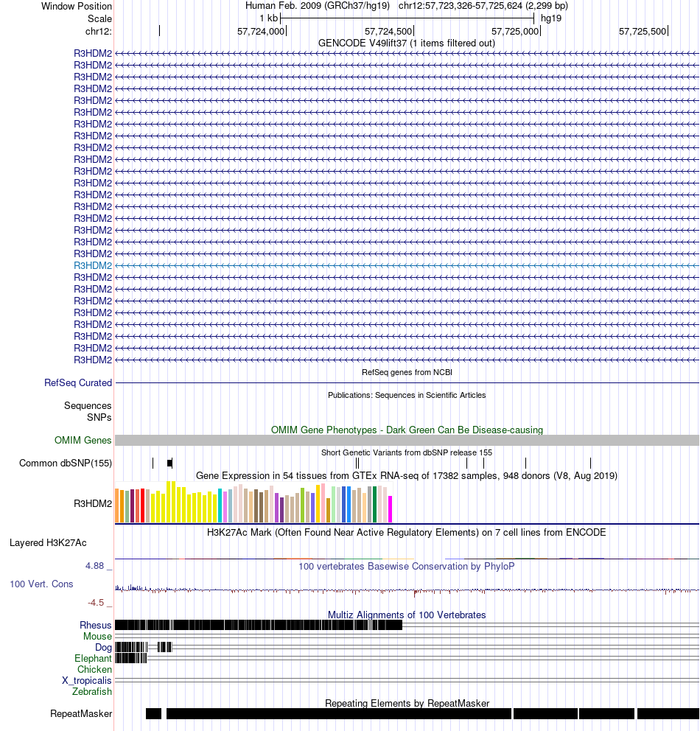Click the 57,724,500 coordinate on the ruler
700x731 pixels.
point(388,31)
